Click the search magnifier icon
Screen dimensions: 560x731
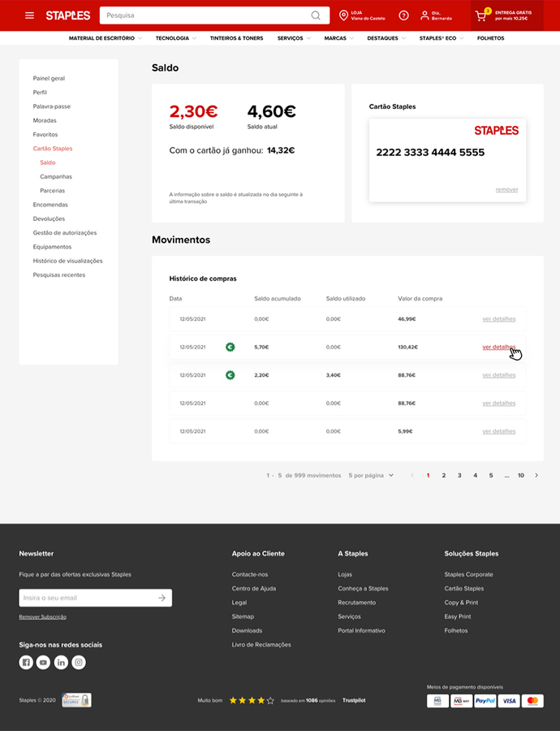click(x=316, y=15)
